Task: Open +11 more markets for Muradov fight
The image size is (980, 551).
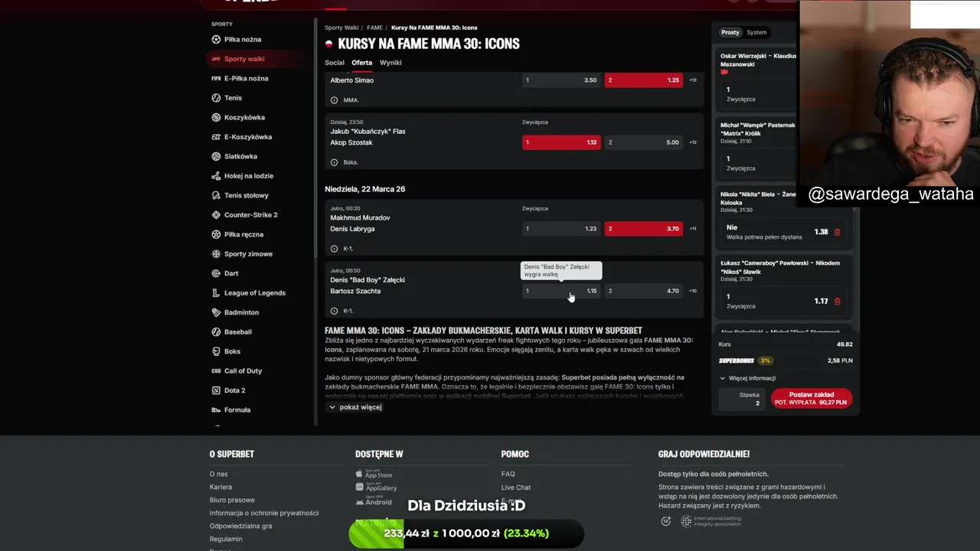Action: [693, 229]
